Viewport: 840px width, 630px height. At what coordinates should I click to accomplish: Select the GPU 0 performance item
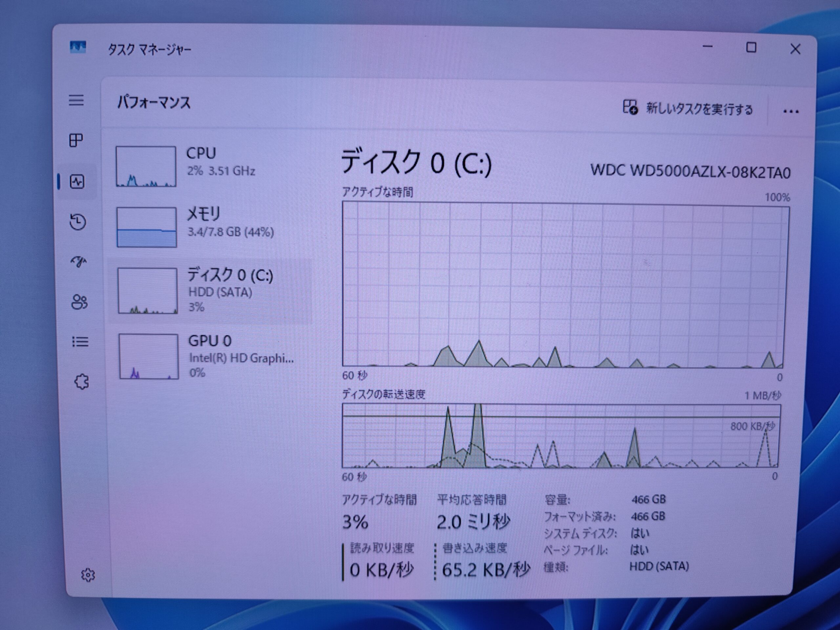[211, 356]
